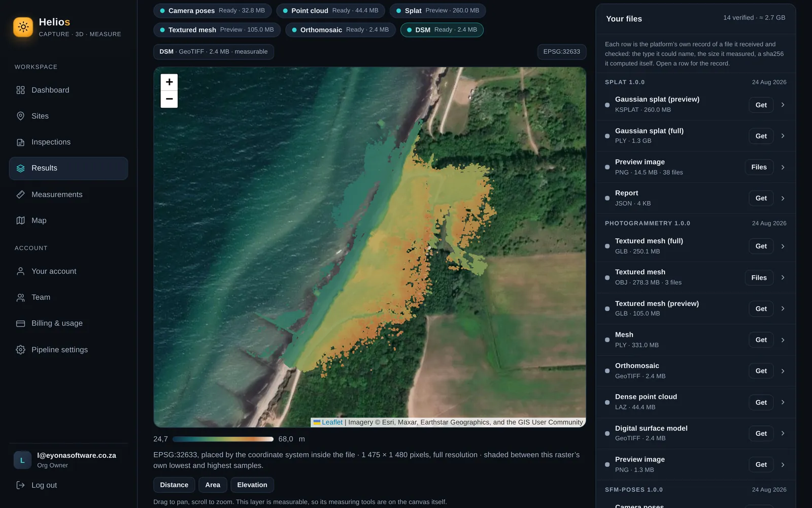Get the Textured mesh (full) GLB file
The width and height of the screenshot is (812, 508).
point(761,246)
